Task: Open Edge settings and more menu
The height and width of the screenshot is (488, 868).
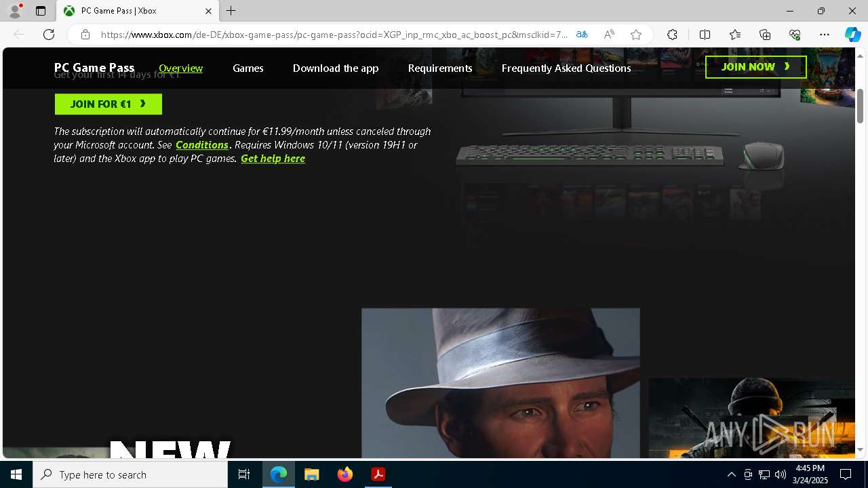Action: pos(825,35)
